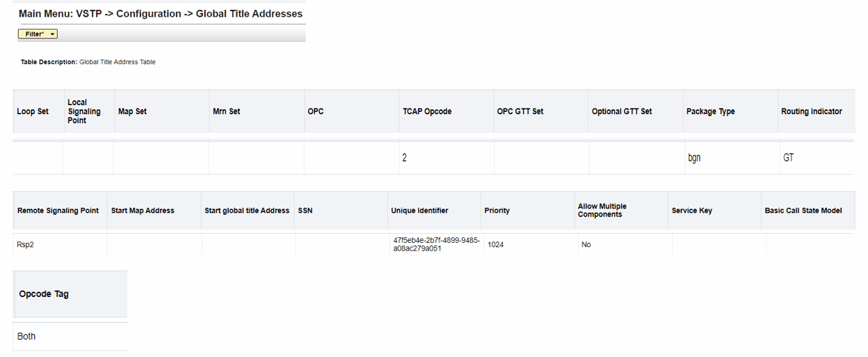Select the unique identifier 47f5eb4e cell
Screen dimensions: 868x357
point(436,244)
